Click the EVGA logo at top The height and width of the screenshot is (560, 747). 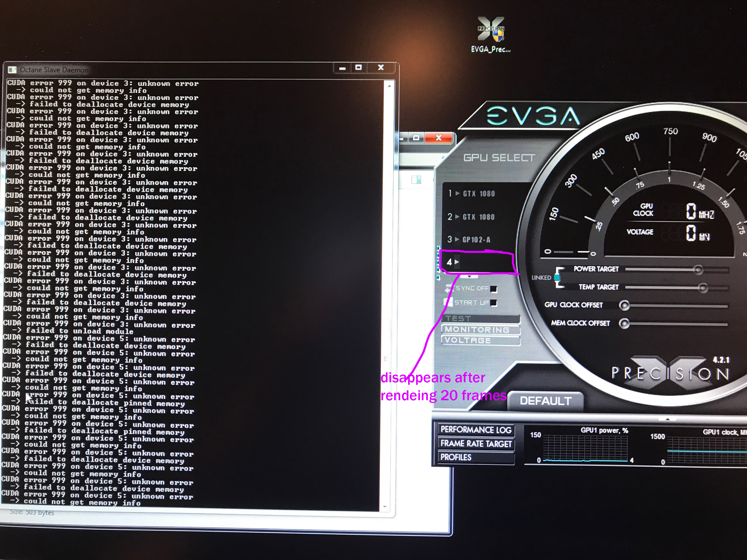(533, 115)
